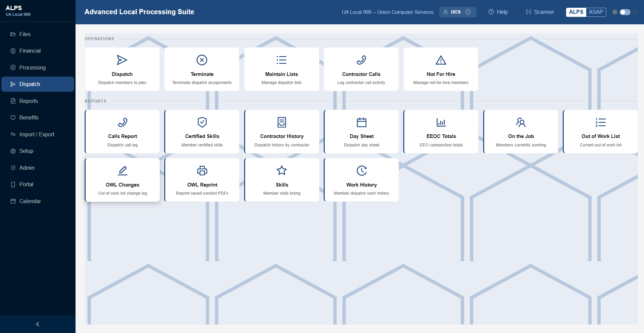Open the Help link

pyautogui.click(x=498, y=12)
